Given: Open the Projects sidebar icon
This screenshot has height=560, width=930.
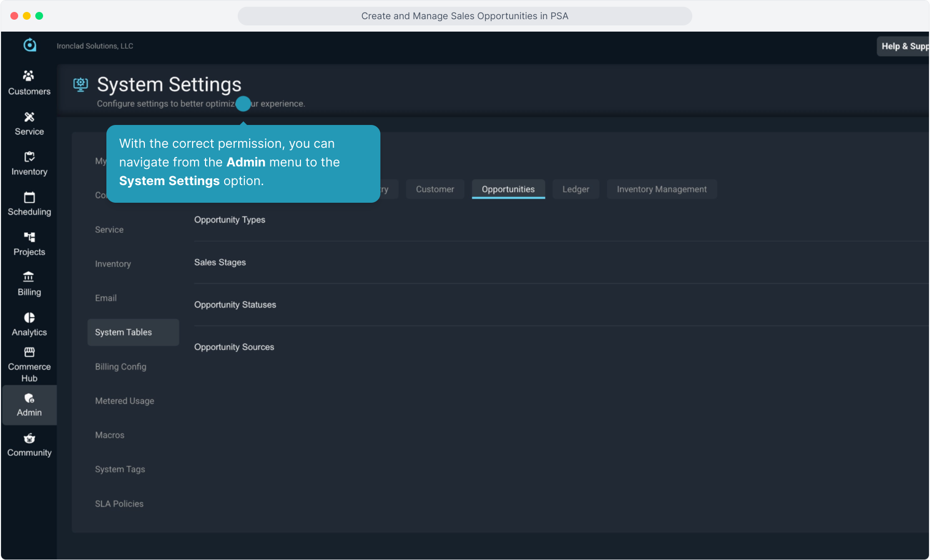Looking at the screenshot, I should click(29, 237).
